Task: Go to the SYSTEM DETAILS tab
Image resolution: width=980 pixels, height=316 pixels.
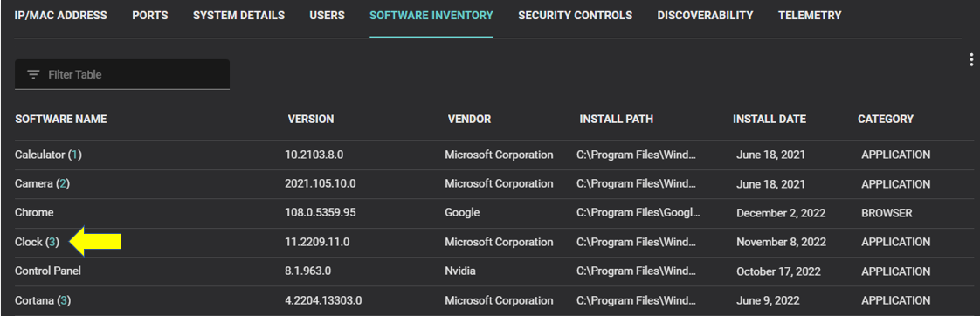Action: click(238, 16)
